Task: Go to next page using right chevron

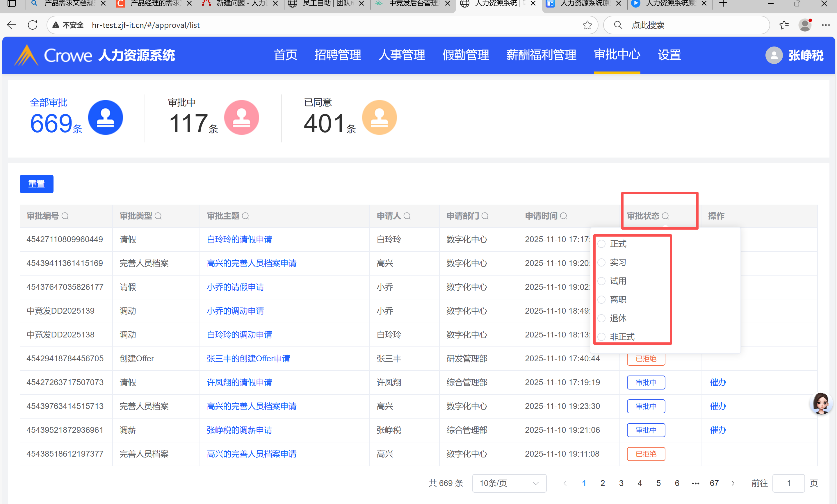Action: point(733,483)
